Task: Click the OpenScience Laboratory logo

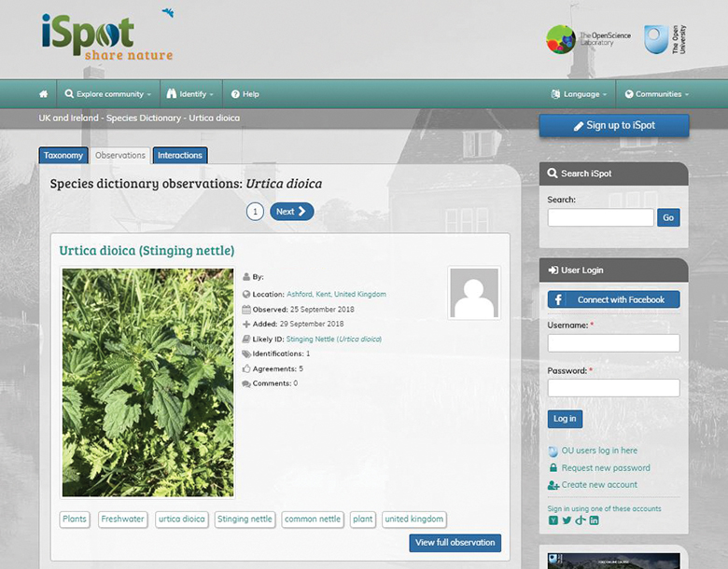Action: 588,39
